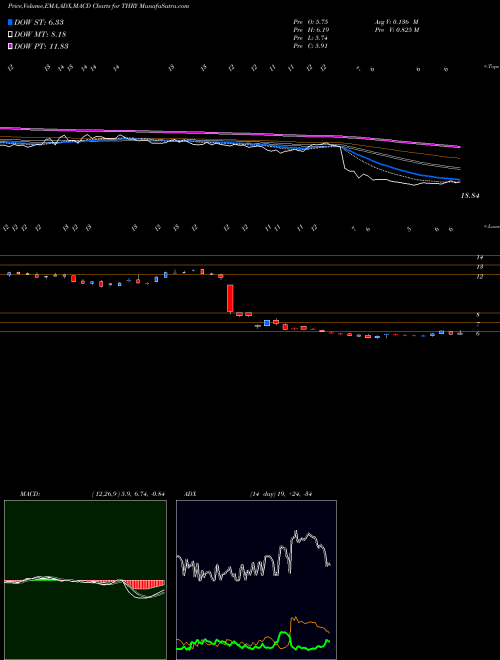Click the 'DOW PT: 11.83' legend label

(x=41, y=46)
